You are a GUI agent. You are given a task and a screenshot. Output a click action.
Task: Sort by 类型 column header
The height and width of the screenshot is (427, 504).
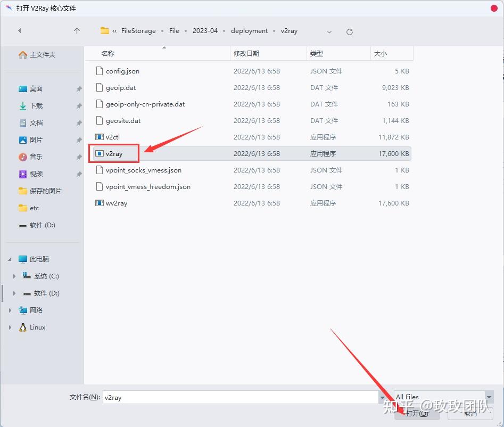tap(338, 53)
